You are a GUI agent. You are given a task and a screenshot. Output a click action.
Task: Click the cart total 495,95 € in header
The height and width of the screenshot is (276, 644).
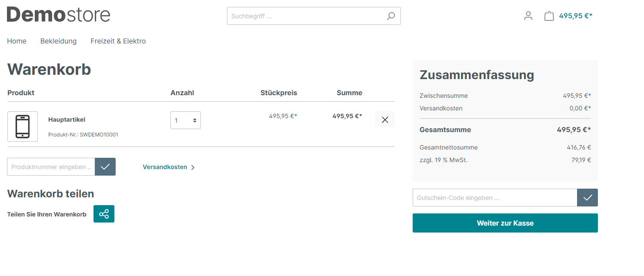[575, 16]
